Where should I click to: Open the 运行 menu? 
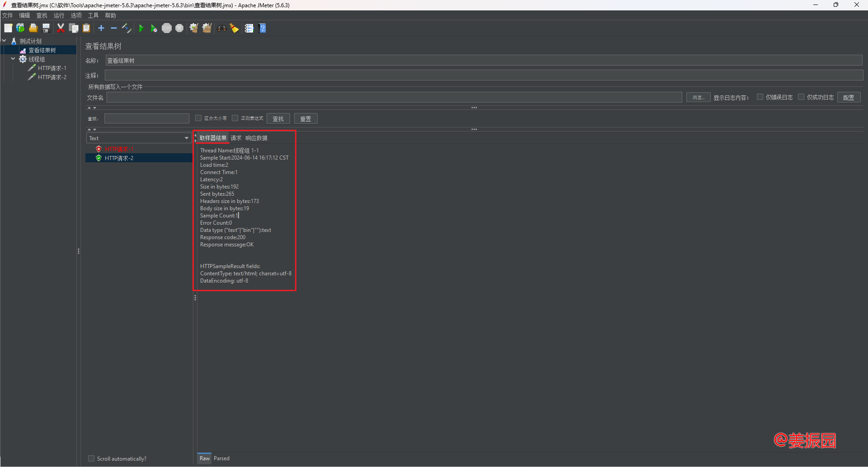[x=59, y=15]
